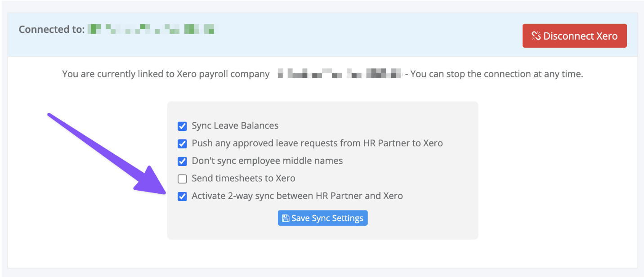Click the blurred green company name in header

151,30
